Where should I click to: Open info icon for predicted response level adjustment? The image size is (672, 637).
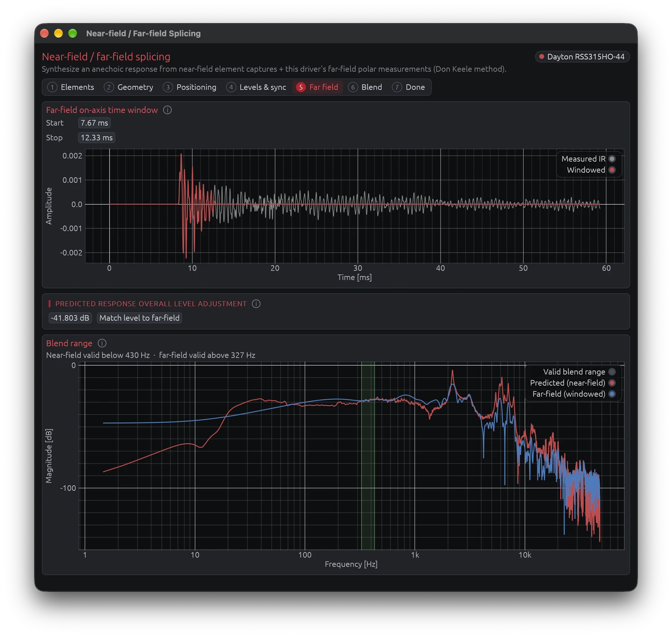256,304
